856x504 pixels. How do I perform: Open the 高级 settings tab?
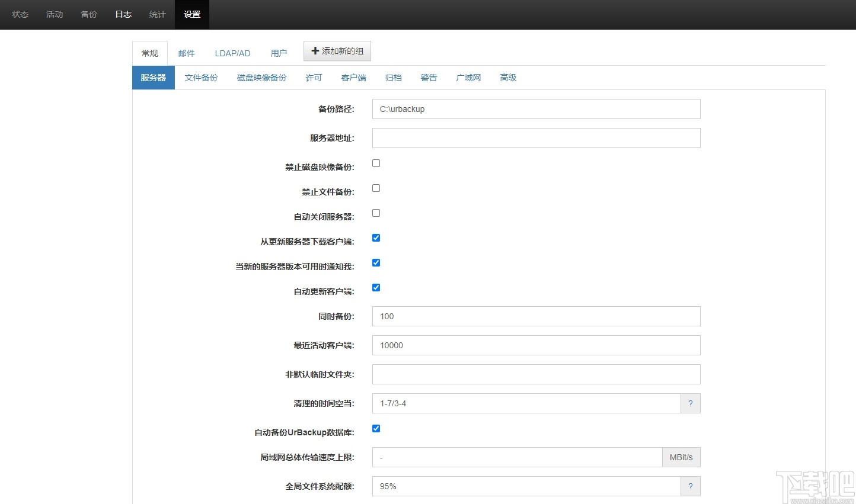507,78
